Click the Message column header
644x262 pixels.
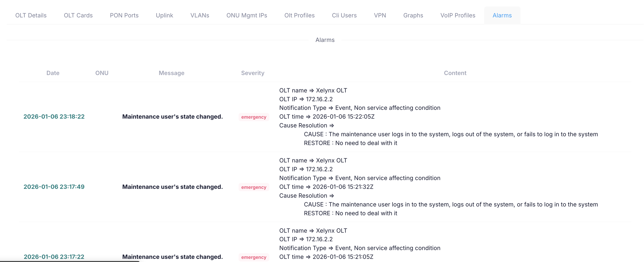pos(171,73)
